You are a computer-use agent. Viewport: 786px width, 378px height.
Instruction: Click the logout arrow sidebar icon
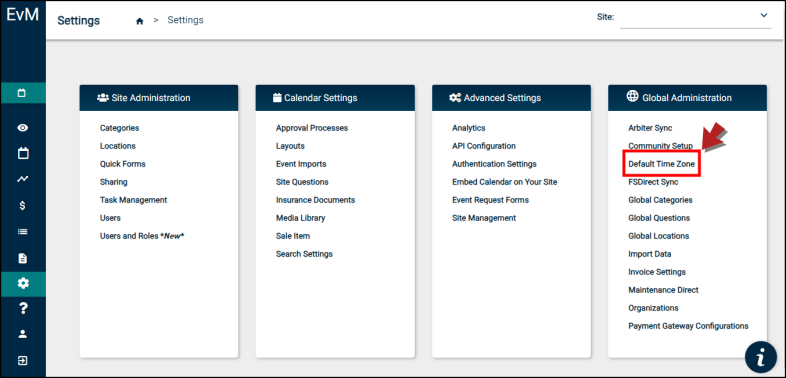tap(23, 360)
